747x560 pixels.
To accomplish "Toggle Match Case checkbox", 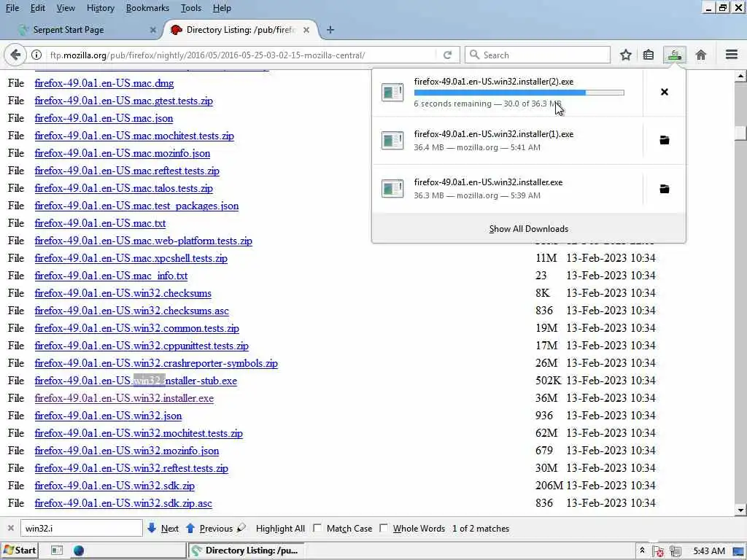I will coord(317,528).
